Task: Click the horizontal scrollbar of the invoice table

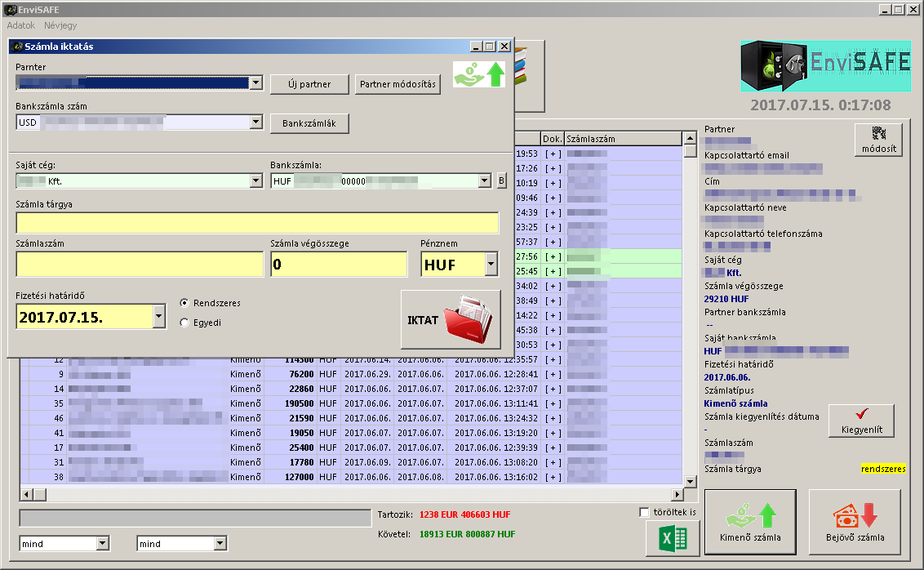Action: pyautogui.click(x=351, y=495)
